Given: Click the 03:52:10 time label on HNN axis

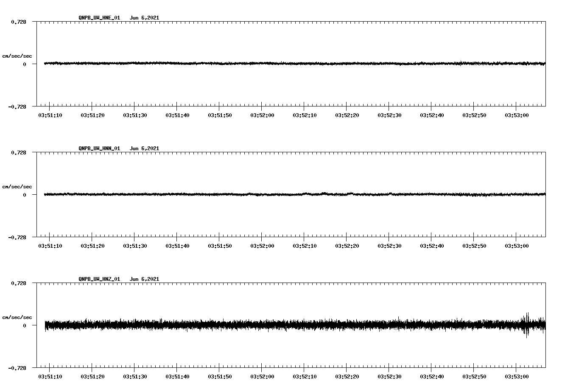Looking at the screenshot, I should [305, 246].
